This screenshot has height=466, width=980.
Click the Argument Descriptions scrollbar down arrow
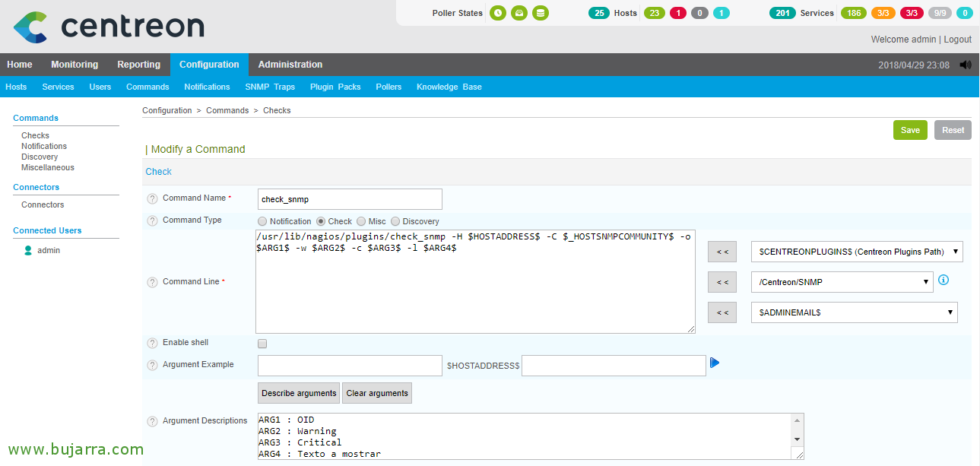[798, 439]
